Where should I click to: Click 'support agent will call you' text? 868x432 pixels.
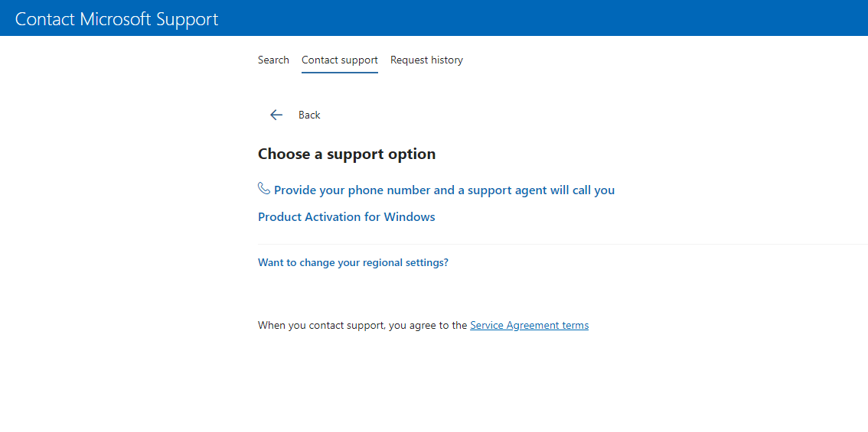541,190
